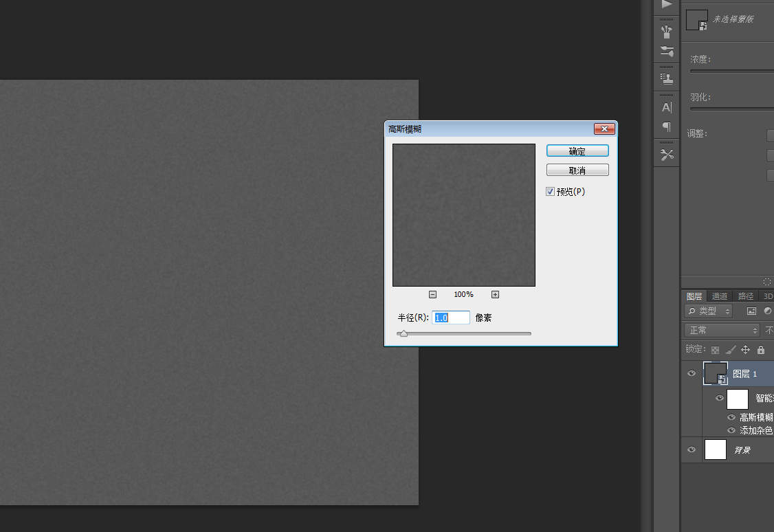The height and width of the screenshot is (532, 774).
Task: Click the 背景 layer name
Action: point(742,450)
